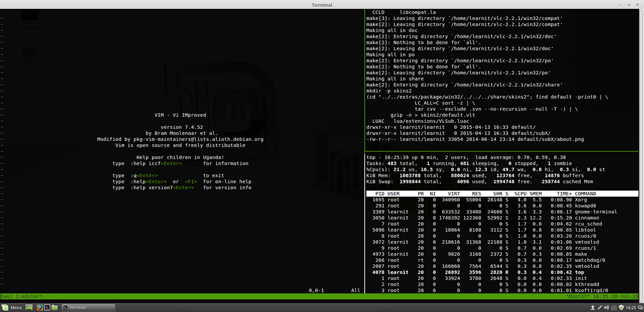The width and height of the screenshot is (644, 312).
Task: Maximize the Terminal window
Action: pyautogui.click(x=629, y=4)
